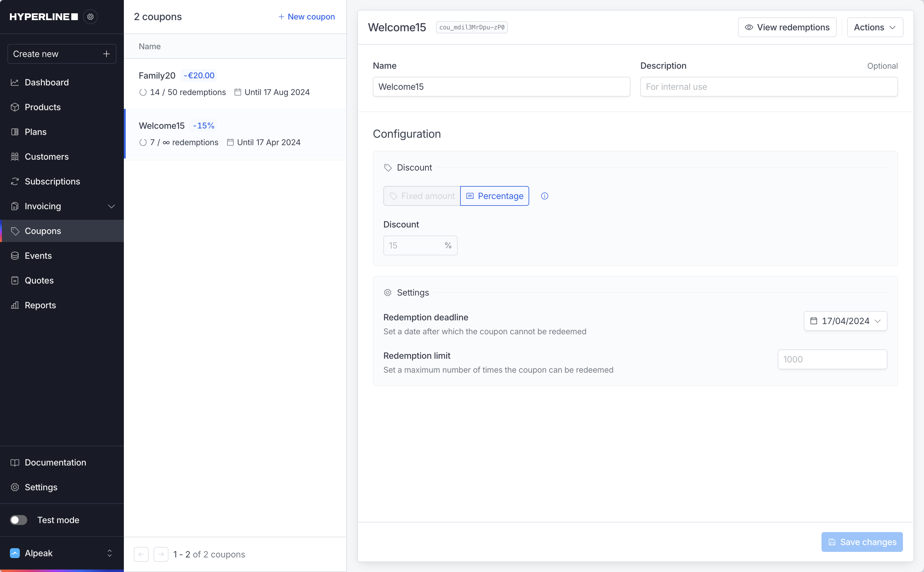Open the Events page
Viewport: 924px width, 572px height.
(62, 256)
